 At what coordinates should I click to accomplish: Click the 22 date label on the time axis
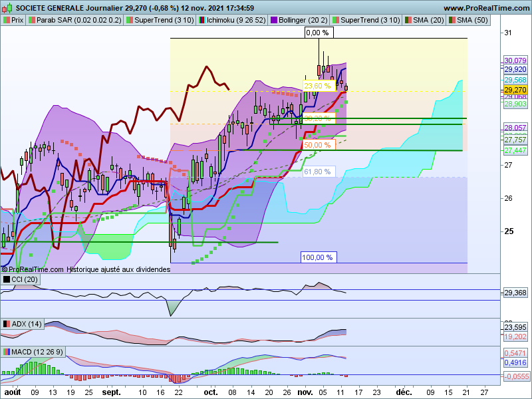178,392
